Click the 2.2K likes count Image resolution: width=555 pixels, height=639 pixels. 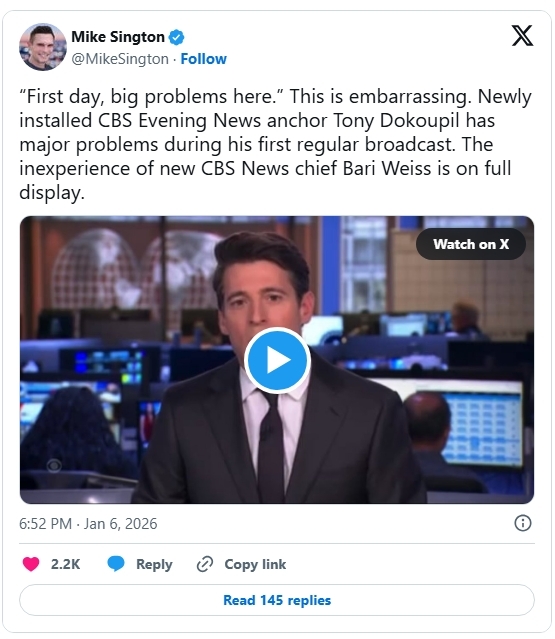click(x=65, y=564)
